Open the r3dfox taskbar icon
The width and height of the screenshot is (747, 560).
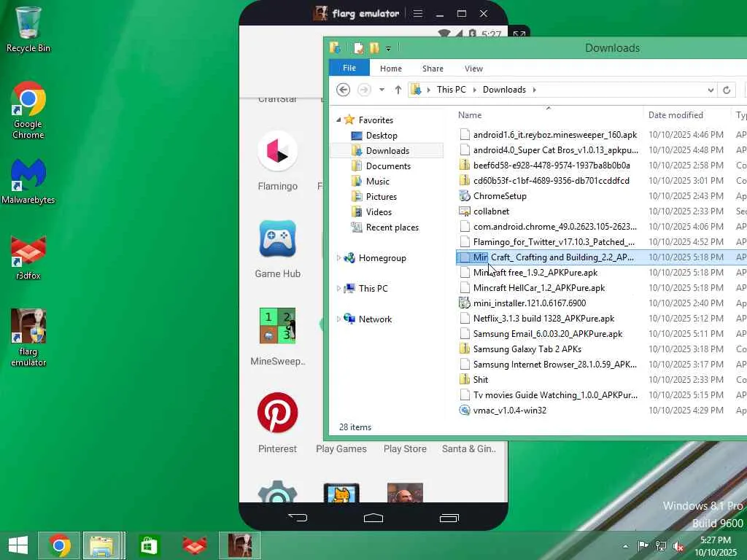pos(194,545)
